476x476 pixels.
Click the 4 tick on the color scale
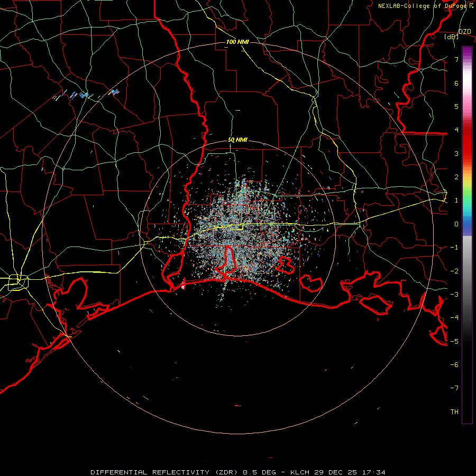point(456,130)
